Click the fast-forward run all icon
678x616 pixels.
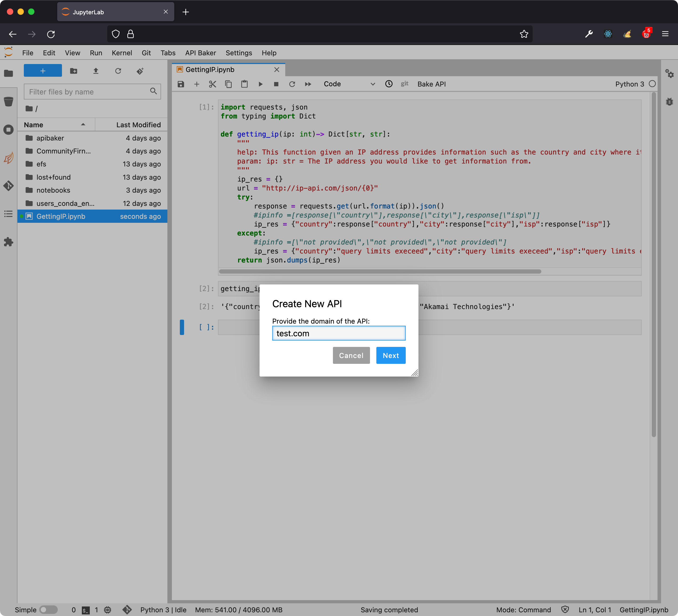point(308,84)
